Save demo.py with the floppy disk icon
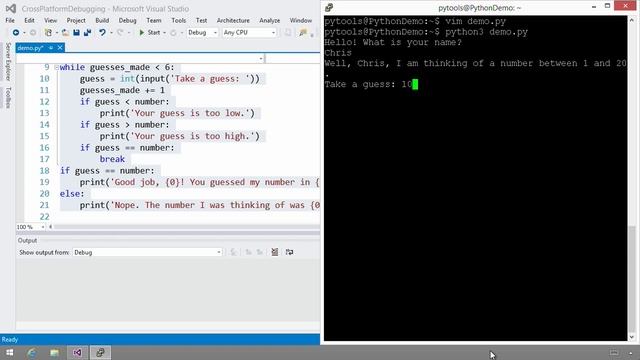 76,32
